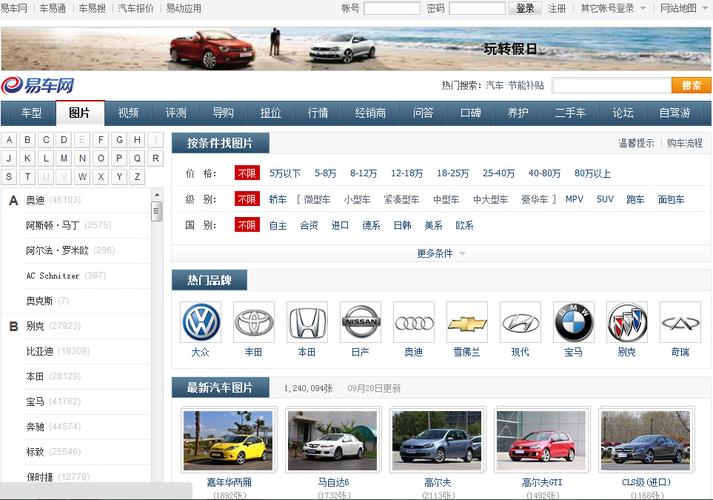The height and width of the screenshot is (500, 713).
Task: Open the 图片 navigation tab
Action: (80, 113)
